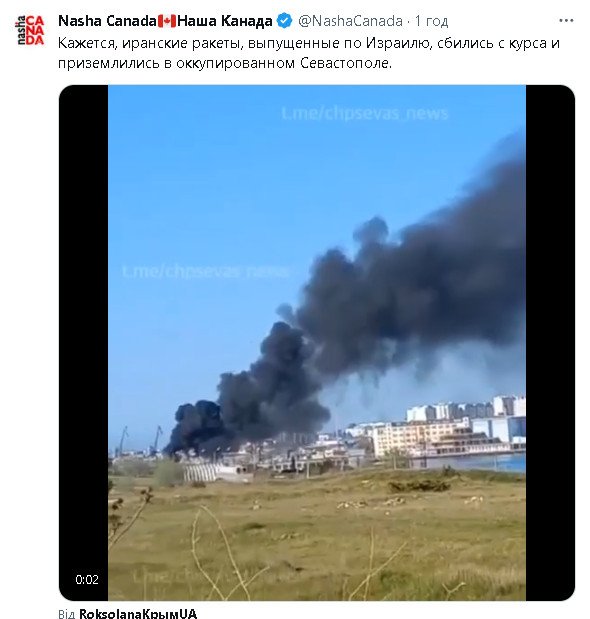The width and height of the screenshot is (590, 619).
Task: Click the port cranes in the video
Action: click(x=140, y=440)
